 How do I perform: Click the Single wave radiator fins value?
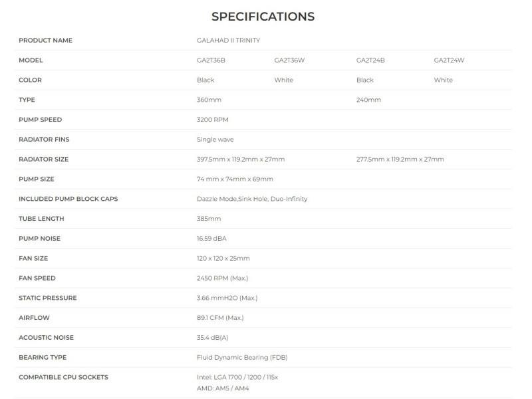point(215,140)
